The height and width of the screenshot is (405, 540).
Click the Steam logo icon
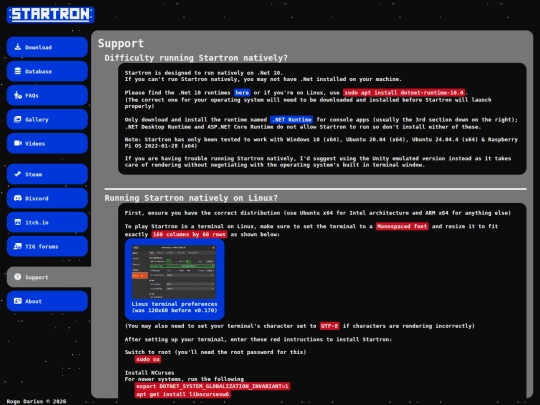point(18,174)
